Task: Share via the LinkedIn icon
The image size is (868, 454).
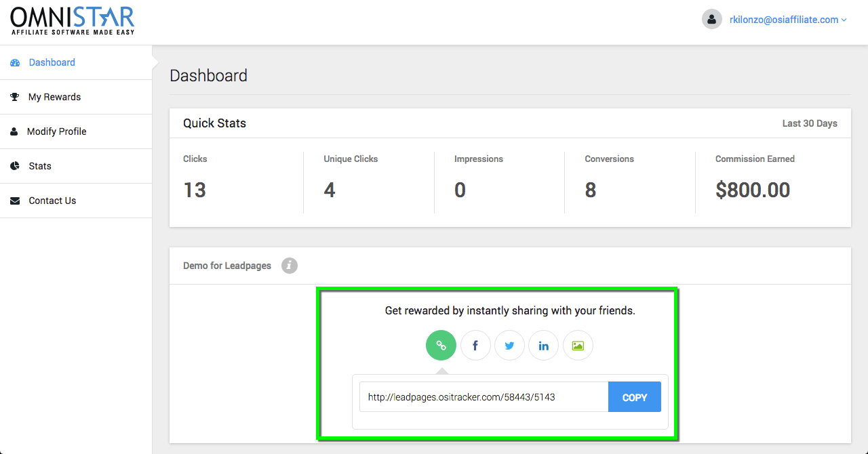Action: point(543,346)
